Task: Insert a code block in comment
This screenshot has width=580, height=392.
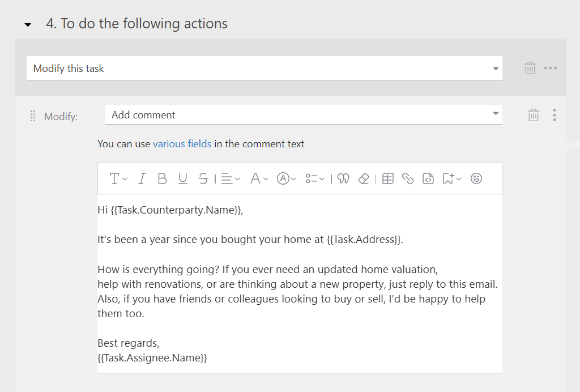Action: pos(428,179)
